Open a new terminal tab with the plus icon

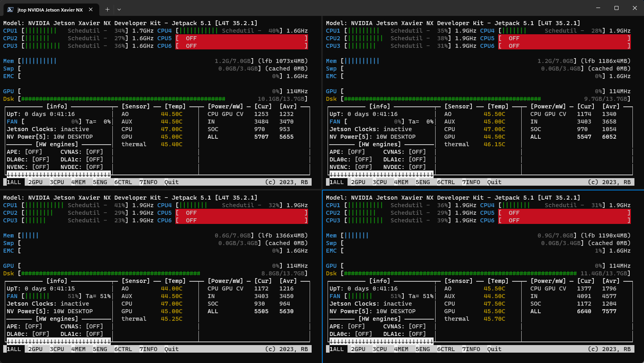pyautogui.click(x=107, y=10)
